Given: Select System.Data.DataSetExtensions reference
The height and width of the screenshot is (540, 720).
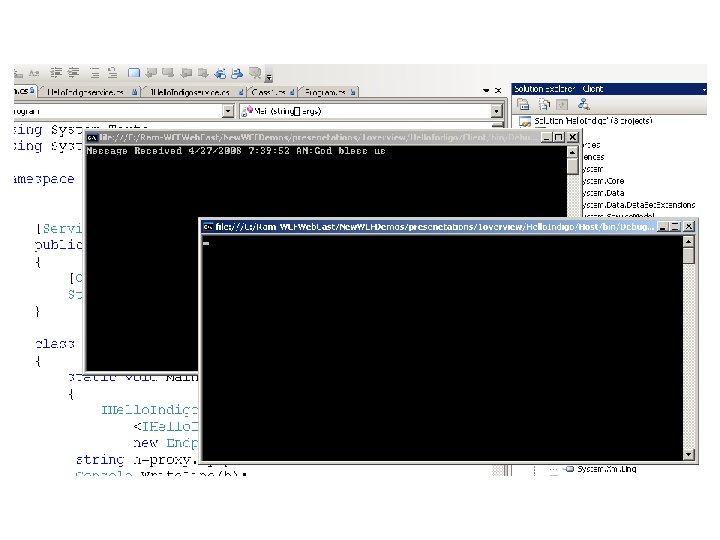Looking at the screenshot, I should click(x=638, y=205).
